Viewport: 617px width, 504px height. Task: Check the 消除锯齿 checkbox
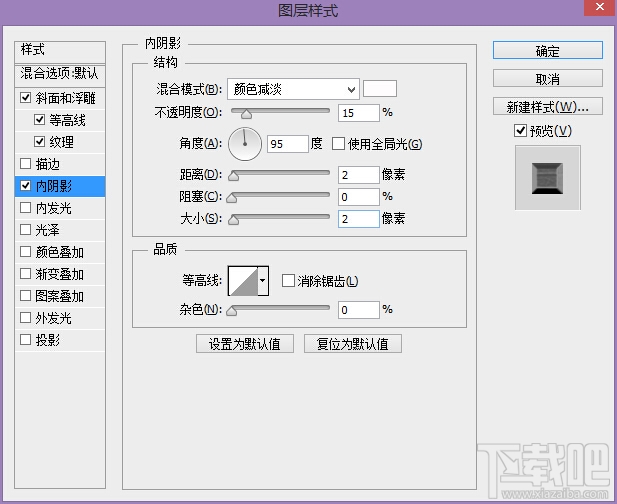pos(288,281)
